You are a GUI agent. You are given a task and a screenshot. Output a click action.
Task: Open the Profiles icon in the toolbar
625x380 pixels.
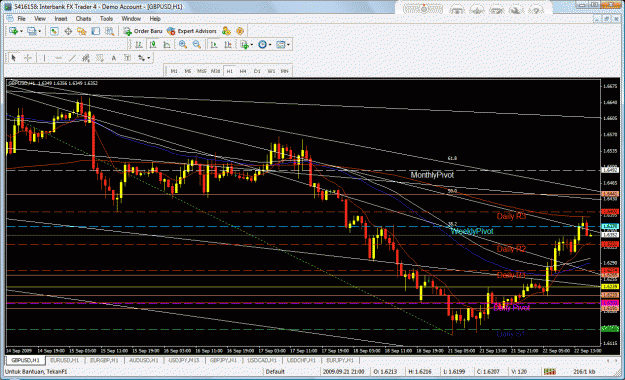click(x=31, y=31)
